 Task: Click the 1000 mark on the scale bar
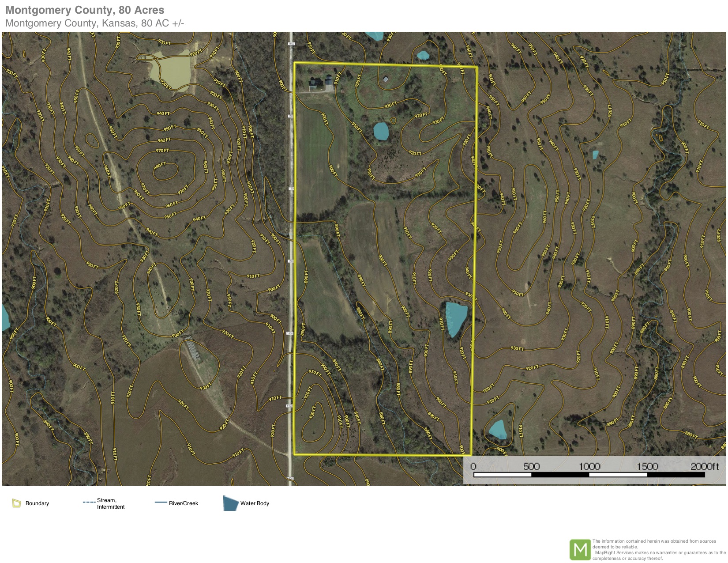click(x=589, y=467)
